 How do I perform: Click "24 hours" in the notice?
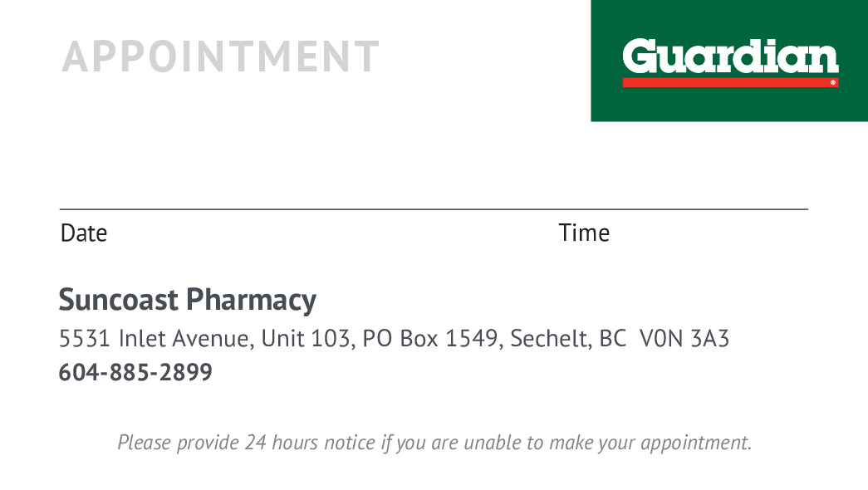[x=280, y=443]
